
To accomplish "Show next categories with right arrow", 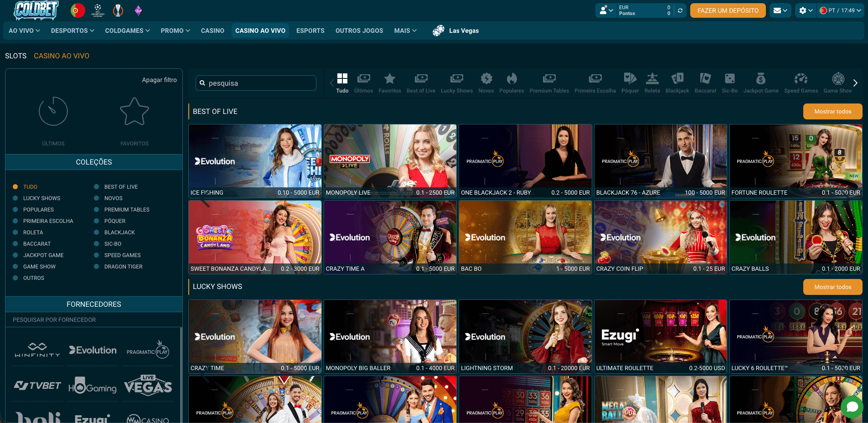I will [855, 83].
